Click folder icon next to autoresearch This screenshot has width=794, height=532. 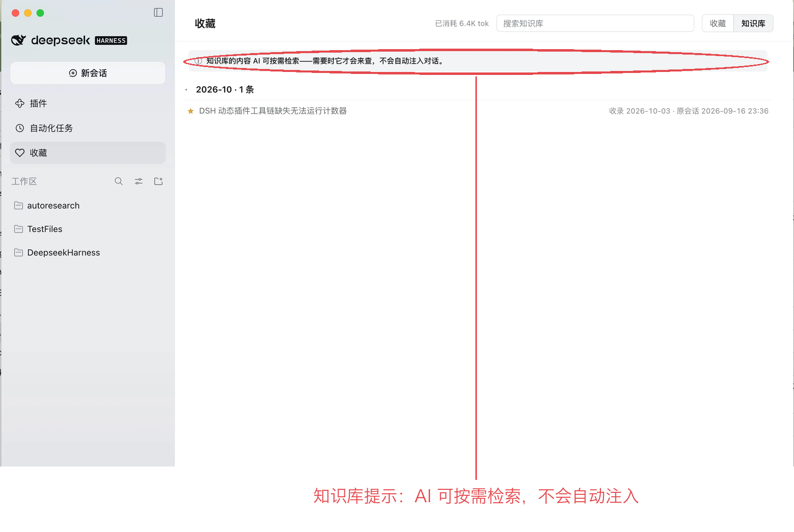[x=19, y=205]
